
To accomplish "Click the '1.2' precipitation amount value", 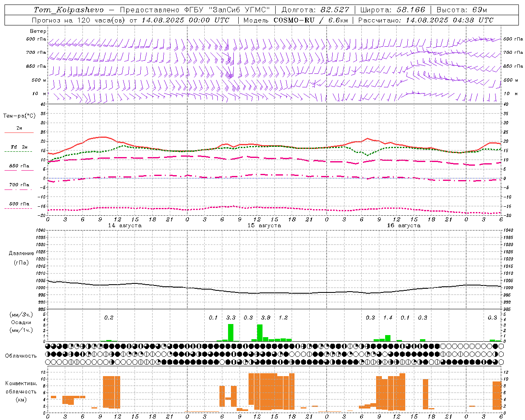I will 283,317.
